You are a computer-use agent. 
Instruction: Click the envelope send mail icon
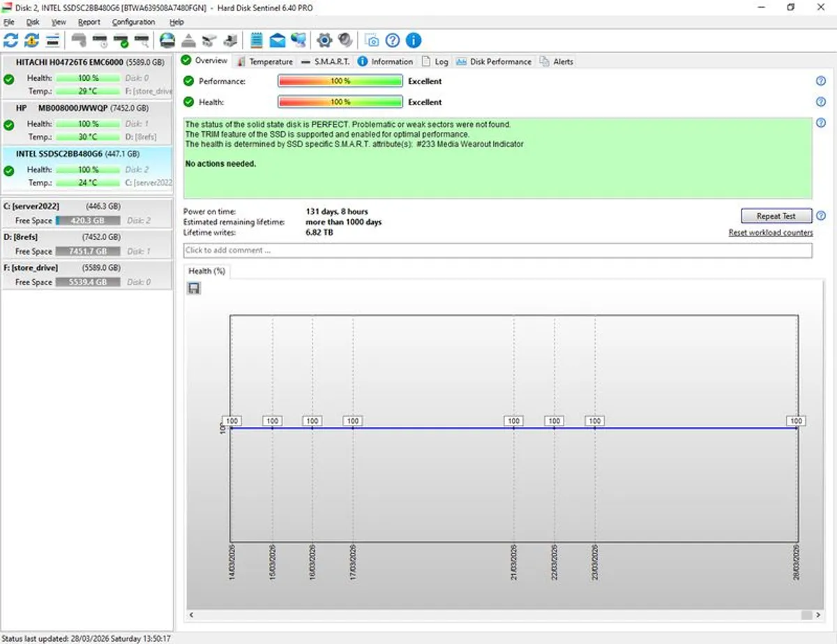click(x=278, y=40)
